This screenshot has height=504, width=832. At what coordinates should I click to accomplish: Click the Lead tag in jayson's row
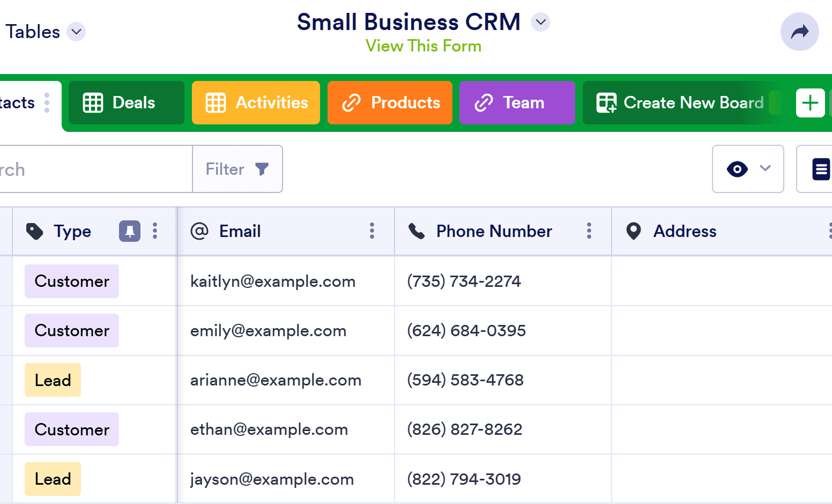point(53,479)
